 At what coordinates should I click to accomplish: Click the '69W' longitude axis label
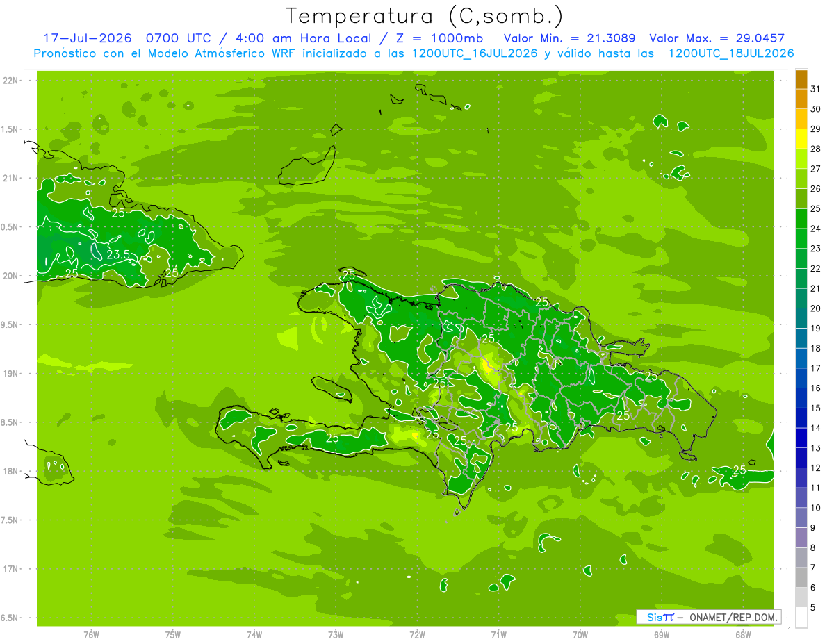(662, 634)
